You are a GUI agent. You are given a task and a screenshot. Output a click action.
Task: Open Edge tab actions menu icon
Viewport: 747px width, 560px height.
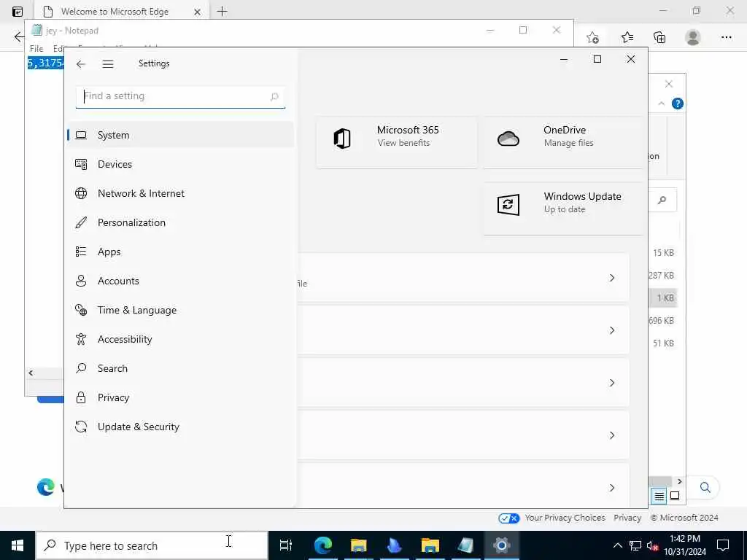coord(18,12)
